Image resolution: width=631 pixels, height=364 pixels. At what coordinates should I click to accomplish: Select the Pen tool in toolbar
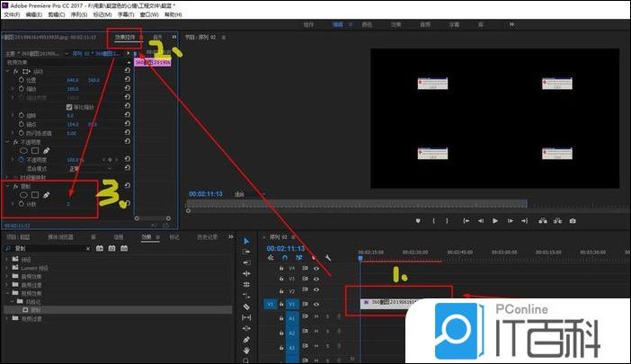[x=246, y=340]
